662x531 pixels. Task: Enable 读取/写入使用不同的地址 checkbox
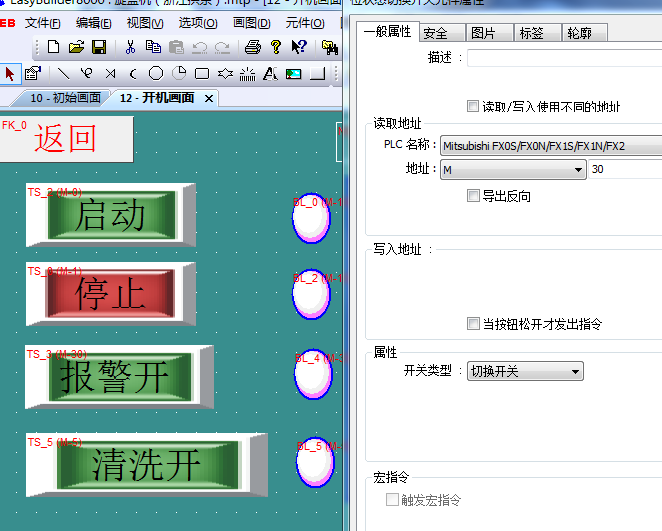pos(473,106)
